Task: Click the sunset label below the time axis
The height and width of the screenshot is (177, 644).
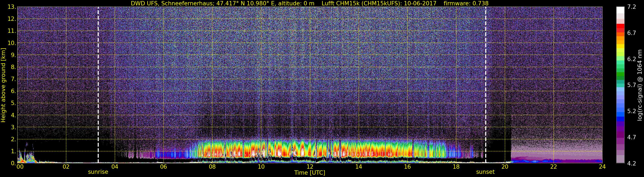Action: click(x=485, y=172)
